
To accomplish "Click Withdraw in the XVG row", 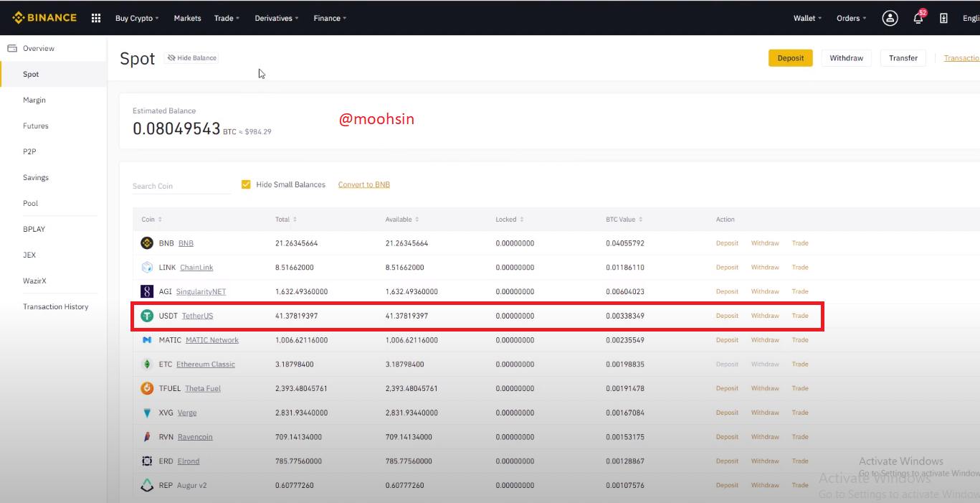I will tap(765, 413).
